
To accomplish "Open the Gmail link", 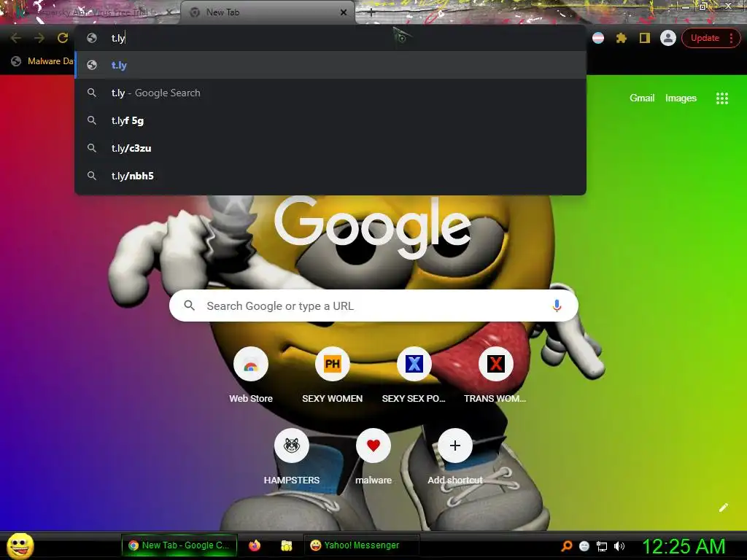I will pos(642,98).
